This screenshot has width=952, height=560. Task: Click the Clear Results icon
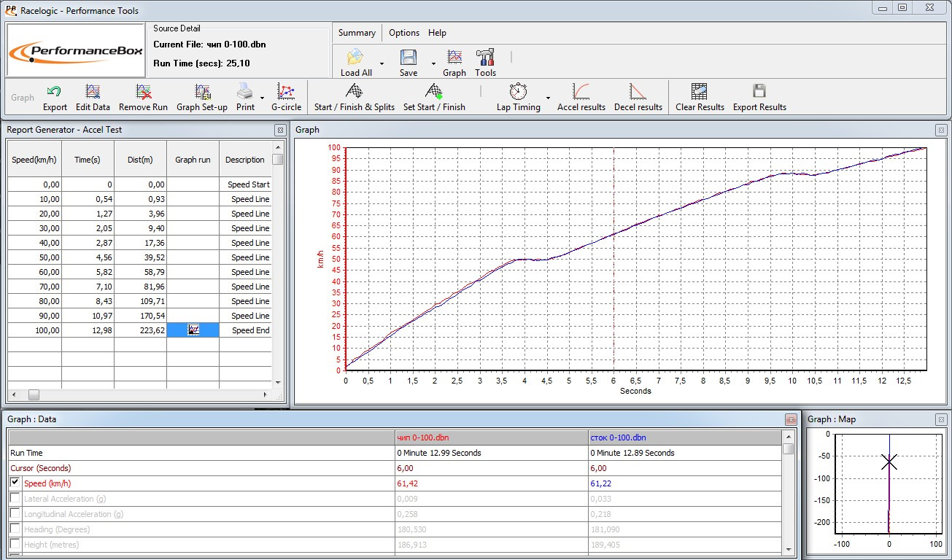click(x=699, y=93)
